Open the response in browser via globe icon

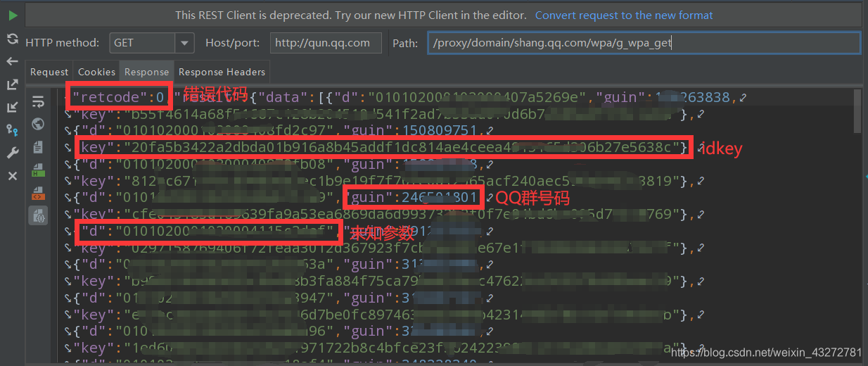tap(38, 125)
